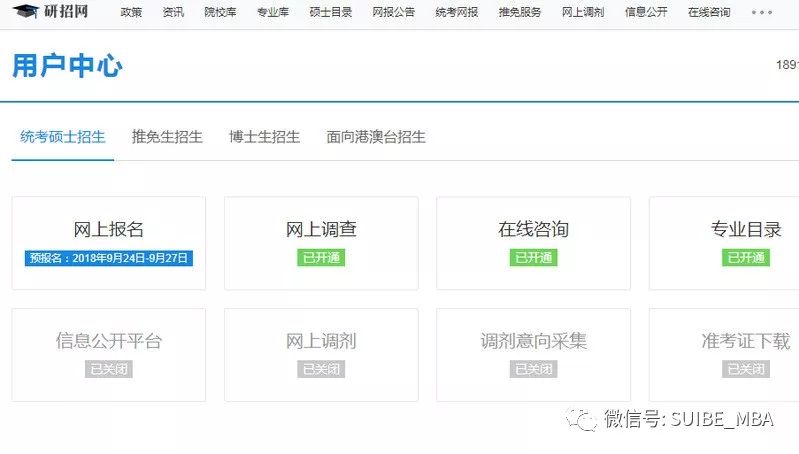Open the 网上调查 survey card
The image size is (799, 454).
click(x=321, y=243)
